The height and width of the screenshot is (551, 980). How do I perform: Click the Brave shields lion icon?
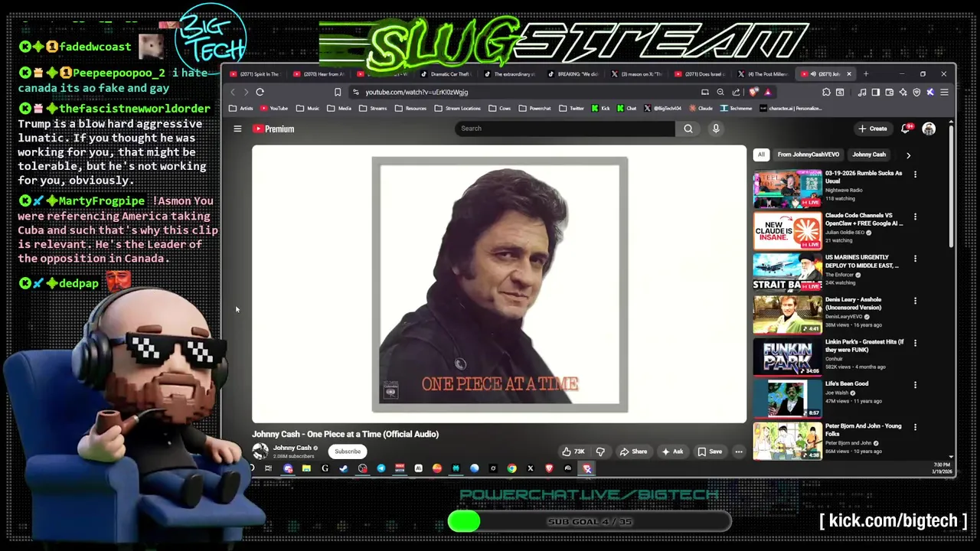point(753,92)
